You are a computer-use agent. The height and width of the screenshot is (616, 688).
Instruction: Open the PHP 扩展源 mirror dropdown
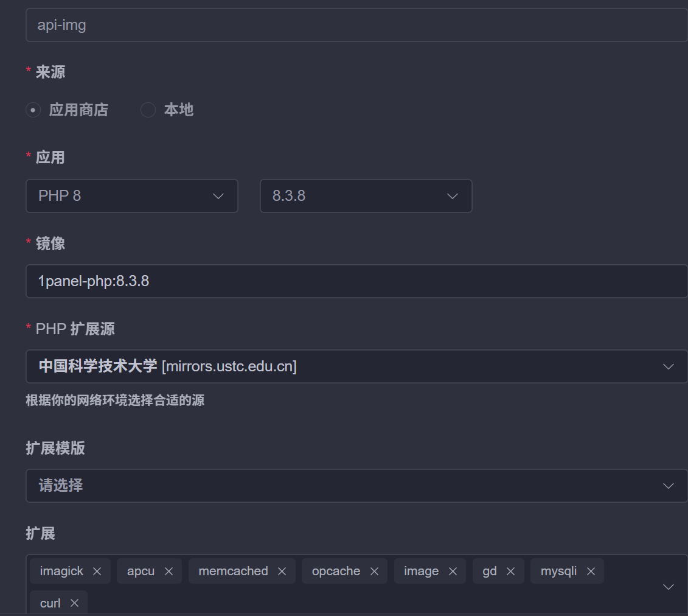click(356, 366)
